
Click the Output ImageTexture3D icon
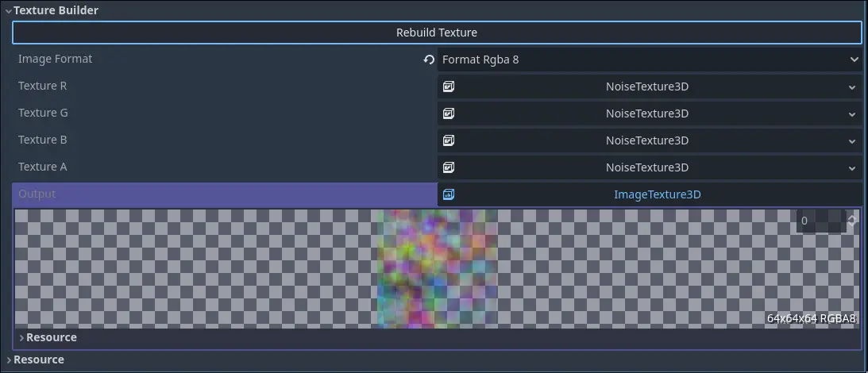pos(449,194)
